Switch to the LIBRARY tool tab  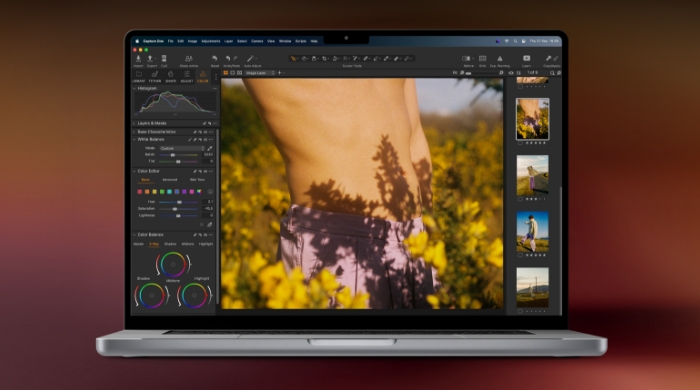tap(139, 76)
